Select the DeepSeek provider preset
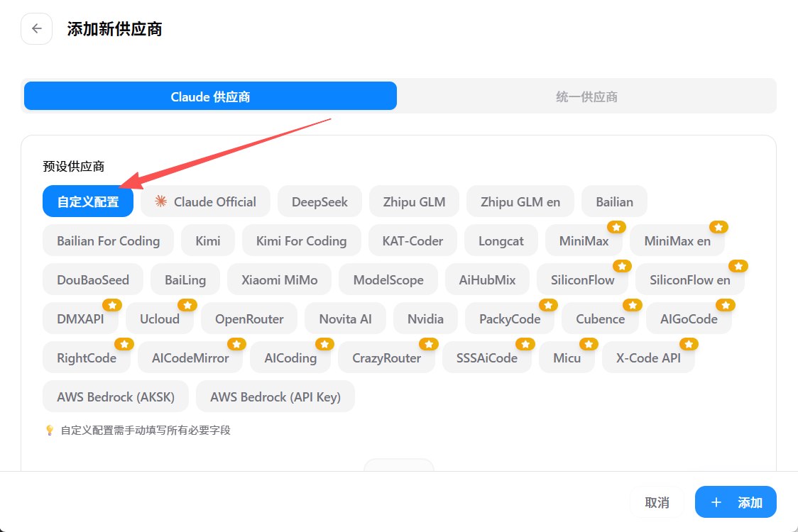This screenshot has width=798, height=532. (x=319, y=201)
